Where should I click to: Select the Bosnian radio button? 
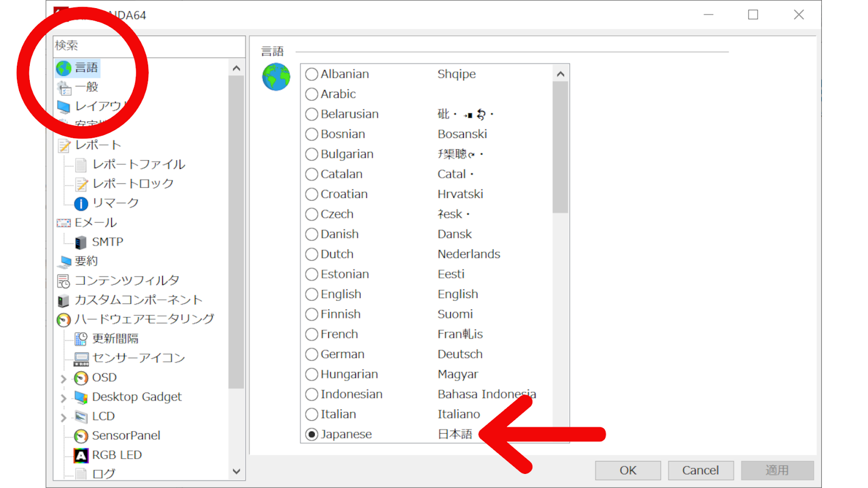(311, 134)
